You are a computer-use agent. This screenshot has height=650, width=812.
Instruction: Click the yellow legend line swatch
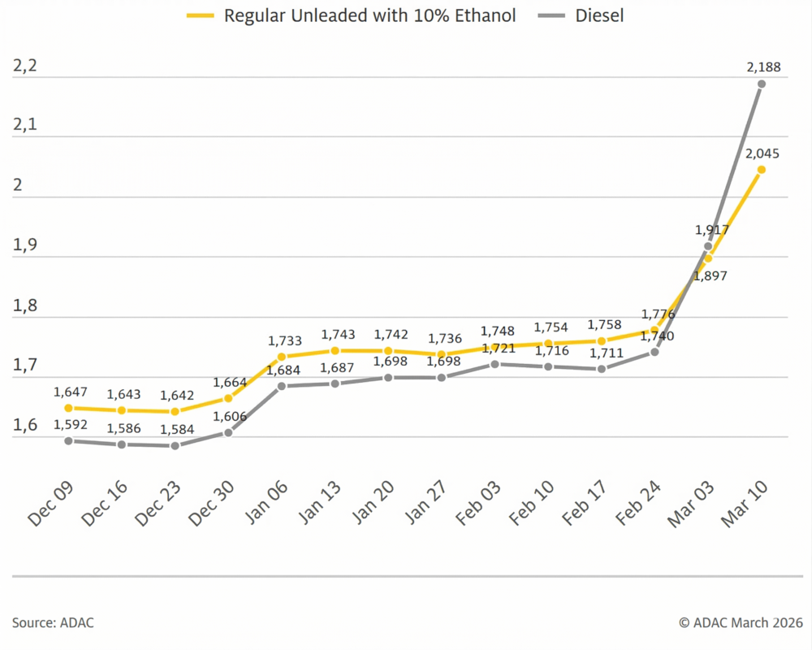(x=200, y=15)
